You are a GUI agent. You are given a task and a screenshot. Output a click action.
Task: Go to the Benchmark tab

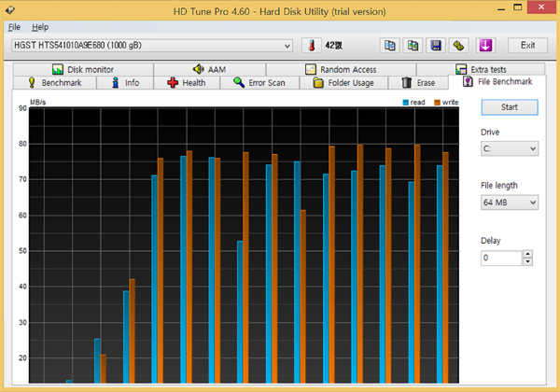pyautogui.click(x=55, y=83)
